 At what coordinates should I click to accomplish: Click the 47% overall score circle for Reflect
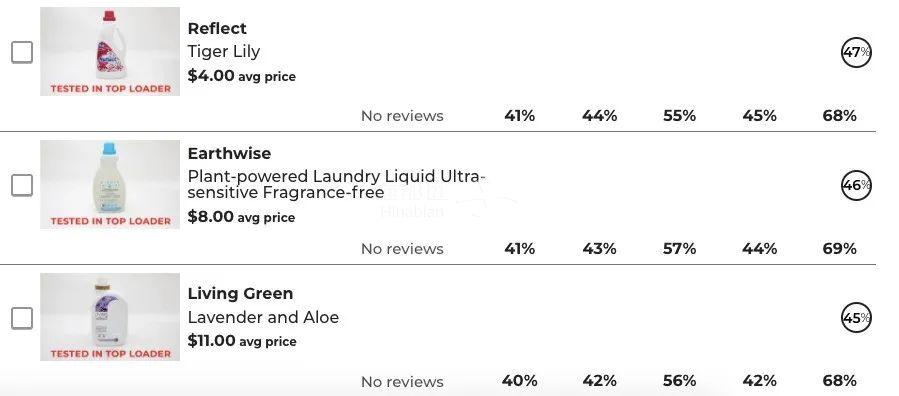tap(856, 53)
